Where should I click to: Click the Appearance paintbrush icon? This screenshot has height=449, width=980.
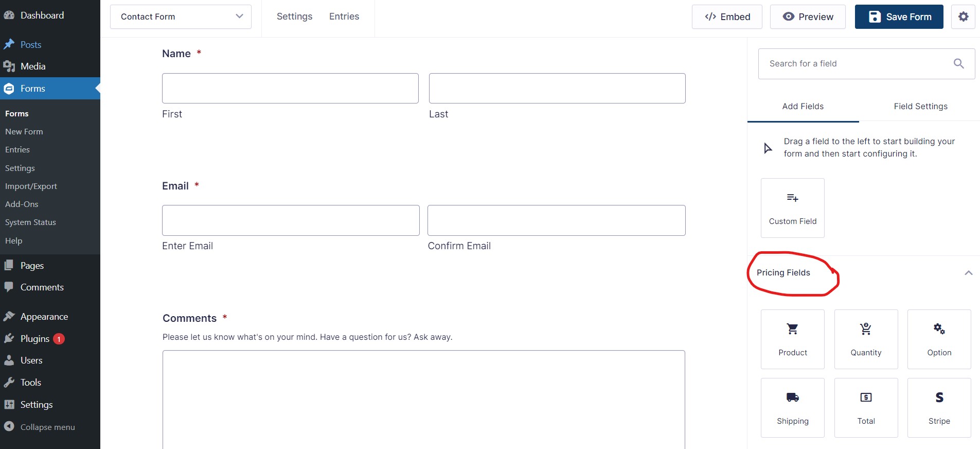point(9,316)
